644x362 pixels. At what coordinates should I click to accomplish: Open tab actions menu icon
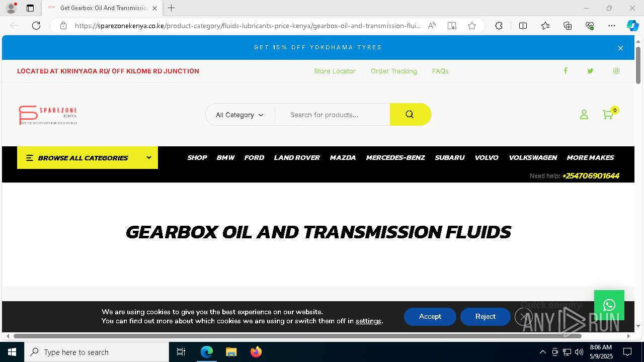pos(30,8)
